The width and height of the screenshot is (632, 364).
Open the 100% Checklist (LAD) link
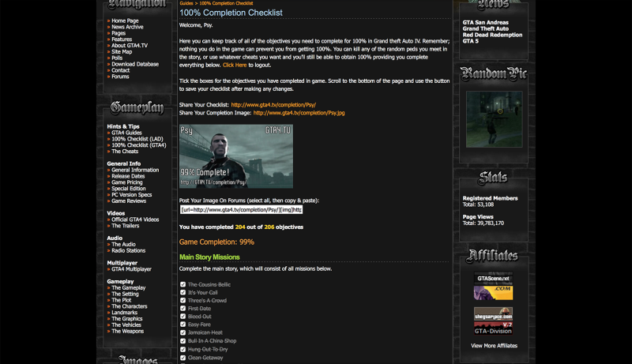(x=138, y=139)
